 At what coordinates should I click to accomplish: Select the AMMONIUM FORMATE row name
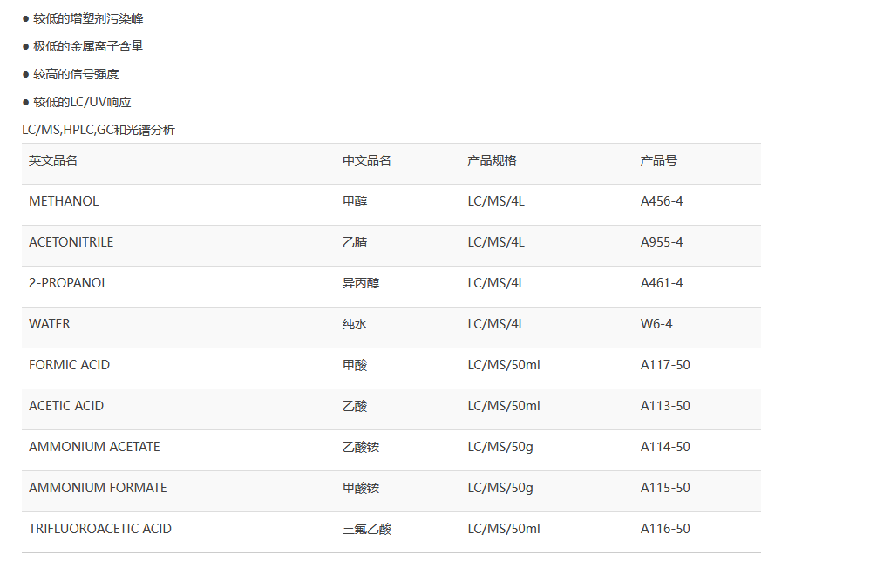point(98,488)
